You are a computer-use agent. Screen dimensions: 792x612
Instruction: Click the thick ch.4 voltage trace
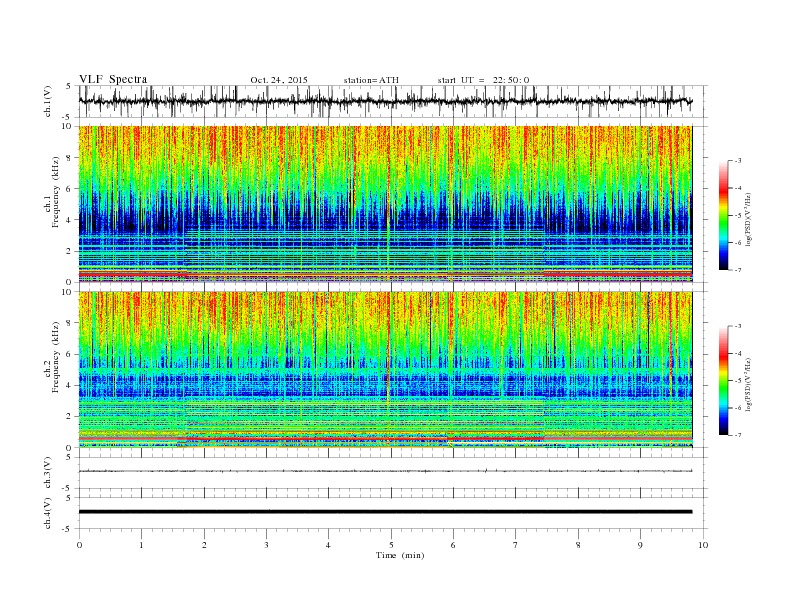point(385,512)
